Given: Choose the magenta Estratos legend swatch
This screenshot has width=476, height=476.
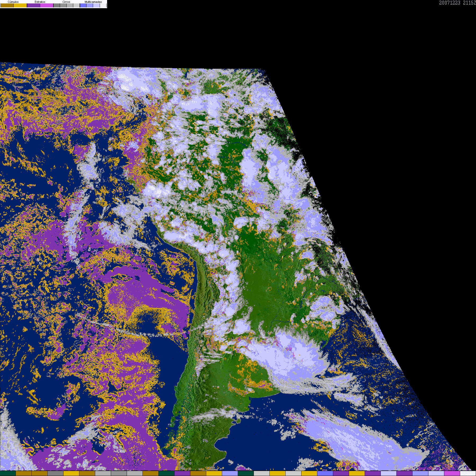Looking at the screenshot, I should [47, 6].
